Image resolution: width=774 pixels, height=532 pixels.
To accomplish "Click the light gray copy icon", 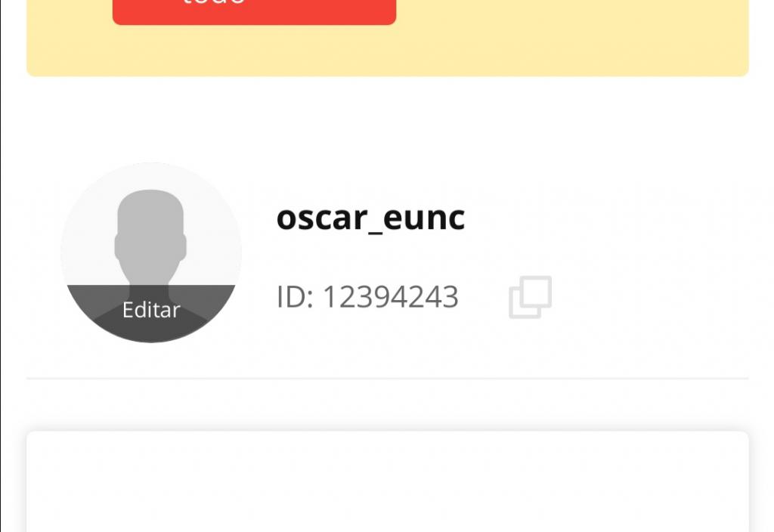I will (x=530, y=297).
